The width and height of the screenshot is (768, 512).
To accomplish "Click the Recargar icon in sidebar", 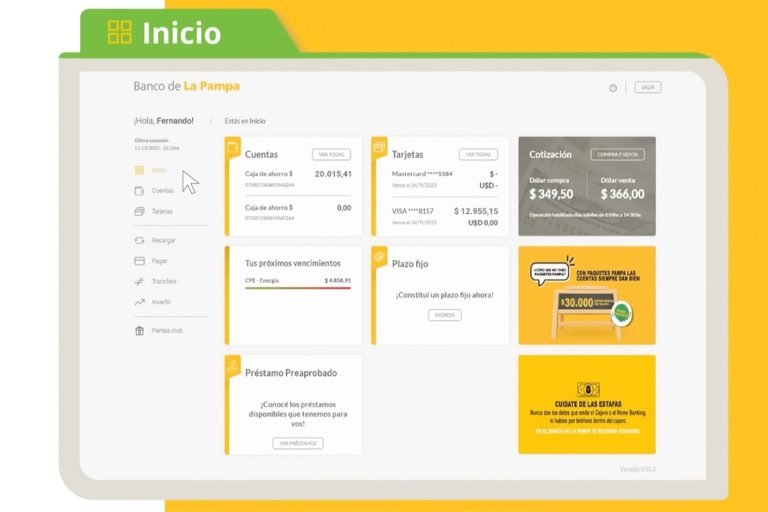I will [x=140, y=240].
